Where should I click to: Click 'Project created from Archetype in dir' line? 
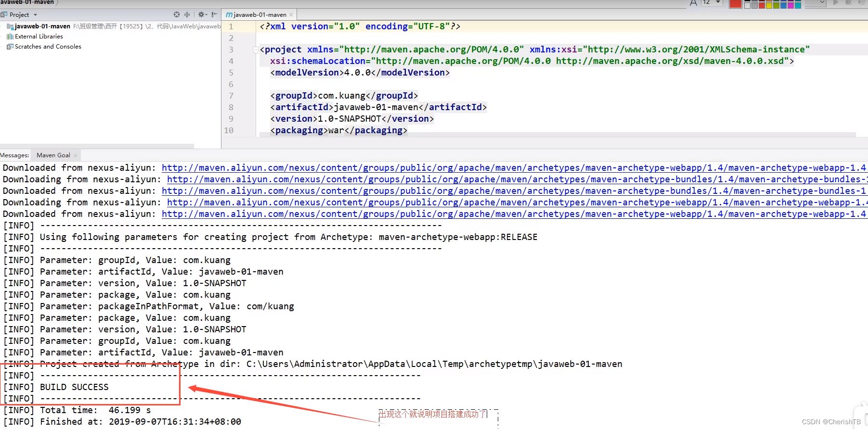pos(313,364)
